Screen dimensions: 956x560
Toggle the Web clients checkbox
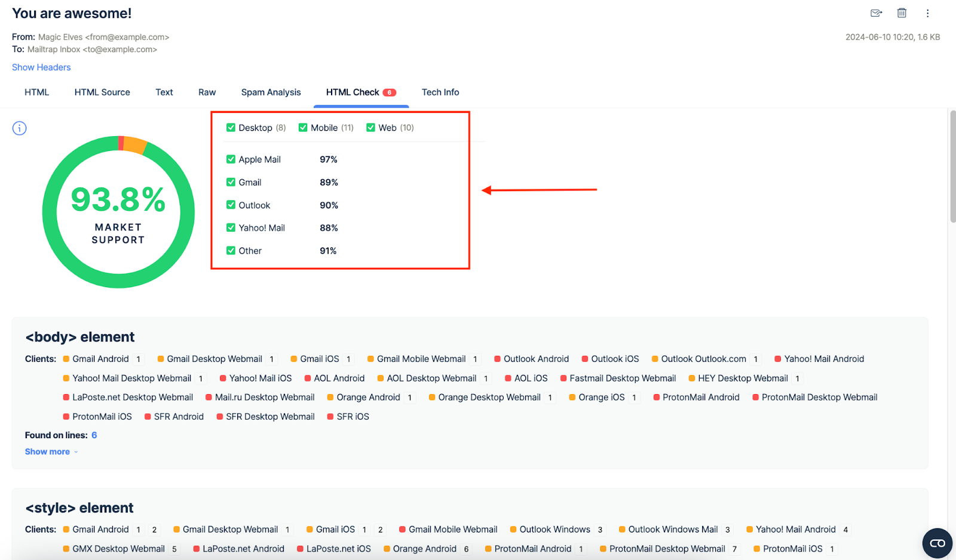click(x=370, y=127)
